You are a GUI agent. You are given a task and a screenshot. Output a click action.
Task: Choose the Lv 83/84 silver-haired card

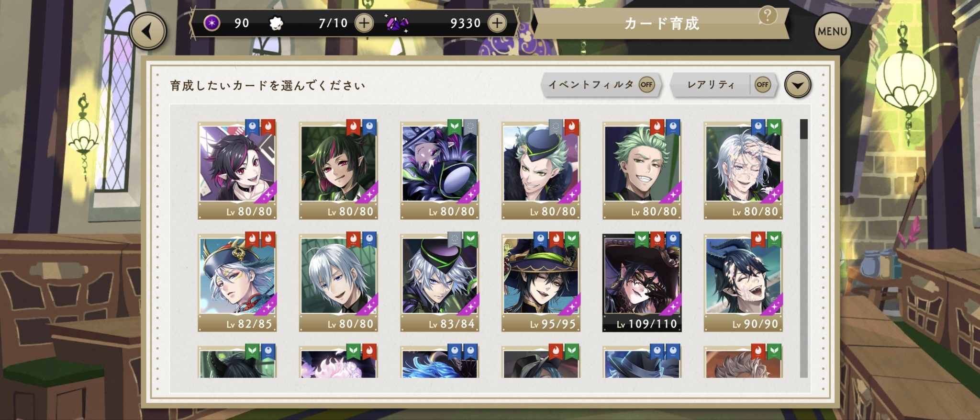click(440, 283)
